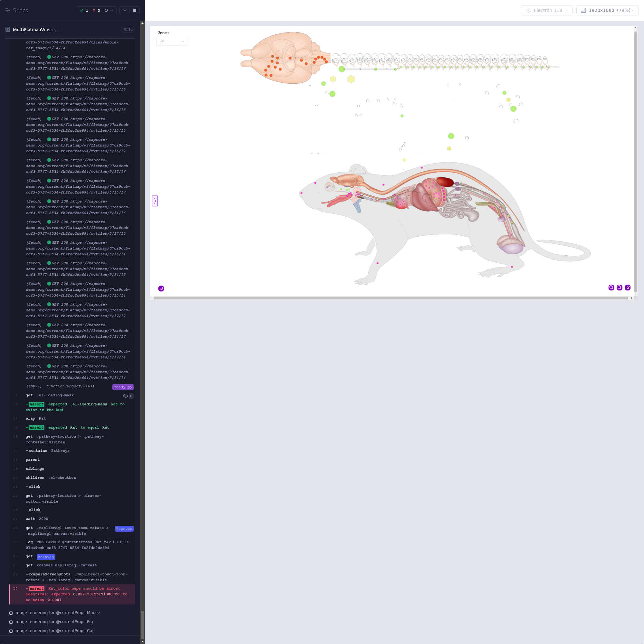
Task: Click the map horizontal scrollbar
Action: tap(390, 298)
